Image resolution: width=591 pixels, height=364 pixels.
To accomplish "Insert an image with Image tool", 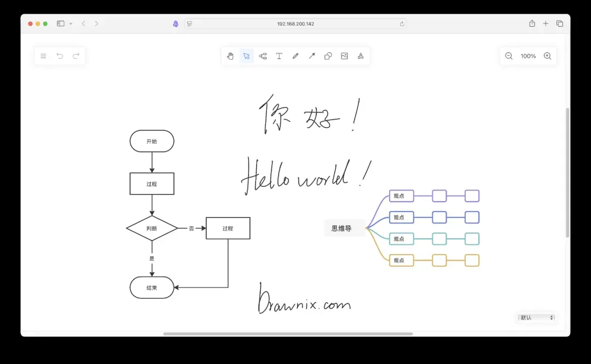I will [x=344, y=56].
